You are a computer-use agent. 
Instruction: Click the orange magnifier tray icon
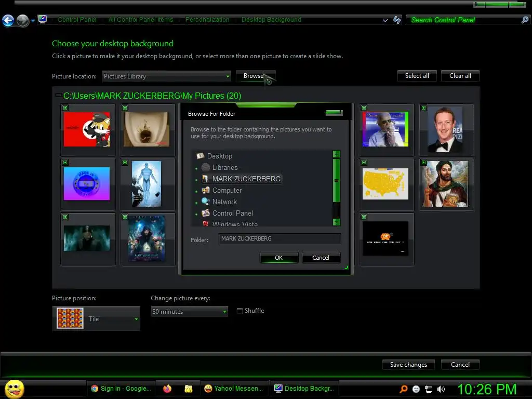403,389
